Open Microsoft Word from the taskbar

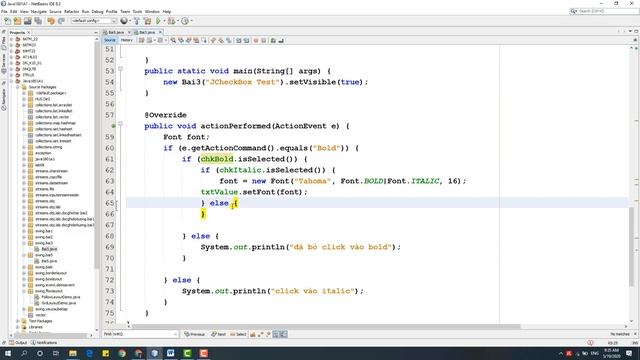point(171,353)
